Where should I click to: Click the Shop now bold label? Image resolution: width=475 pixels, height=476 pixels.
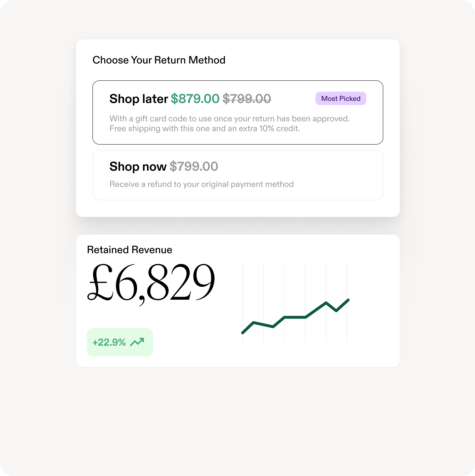pos(138,166)
